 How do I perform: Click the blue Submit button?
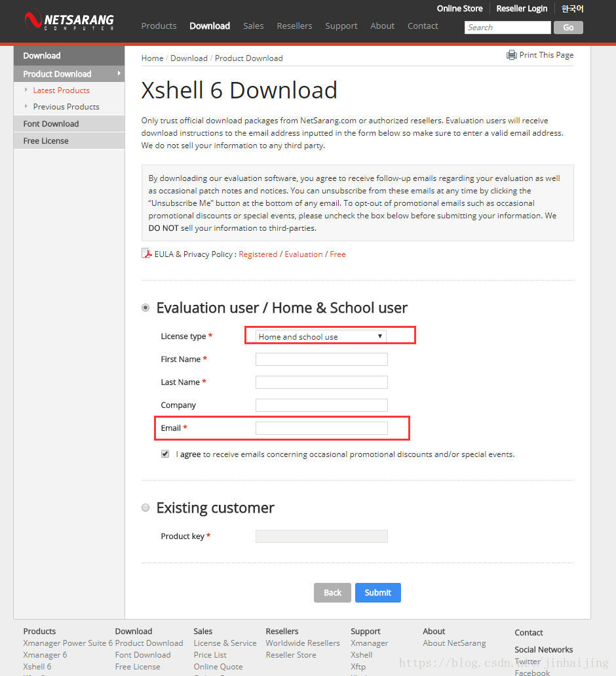(x=377, y=593)
